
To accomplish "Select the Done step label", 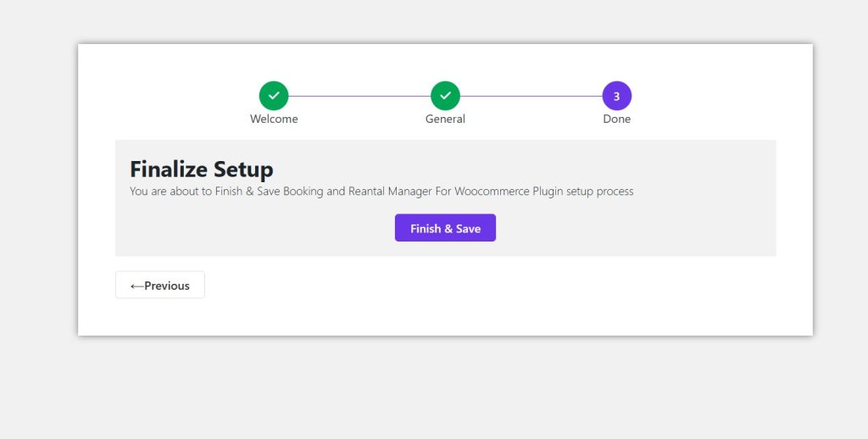I will [616, 119].
